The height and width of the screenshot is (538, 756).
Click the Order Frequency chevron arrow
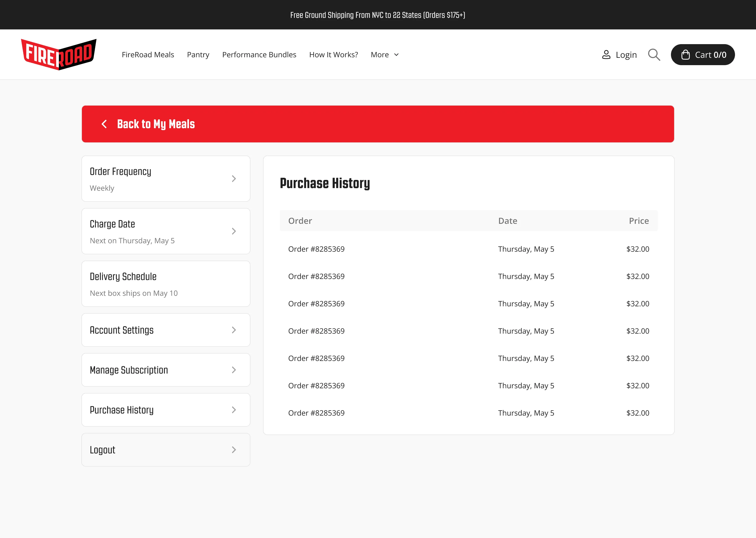pyautogui.click(x=234, y=179)
